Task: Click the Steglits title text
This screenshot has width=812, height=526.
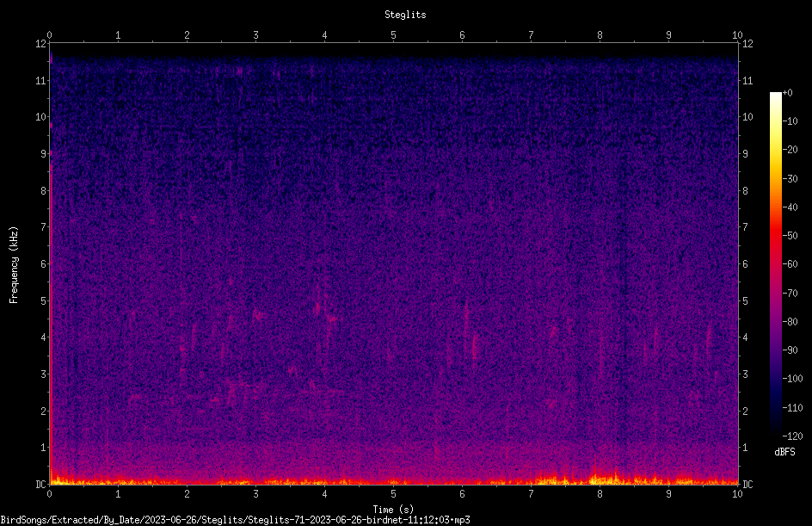Action: click(x=405, y=15)
